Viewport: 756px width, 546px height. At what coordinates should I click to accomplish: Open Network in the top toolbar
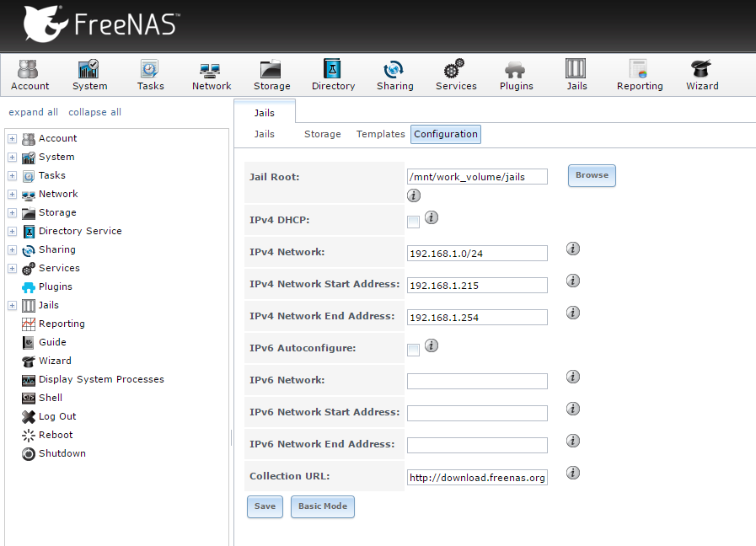[x=212, y=75]
